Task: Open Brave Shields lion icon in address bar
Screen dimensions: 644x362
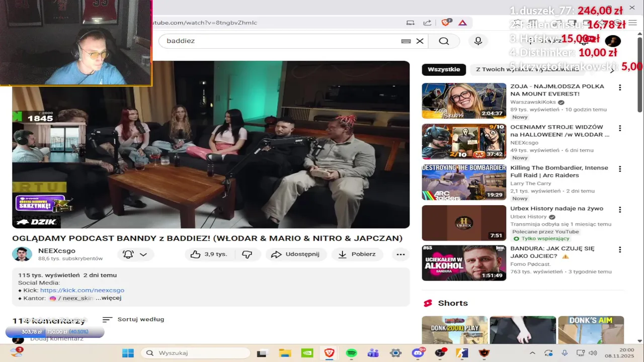Action: click(446, 23)
